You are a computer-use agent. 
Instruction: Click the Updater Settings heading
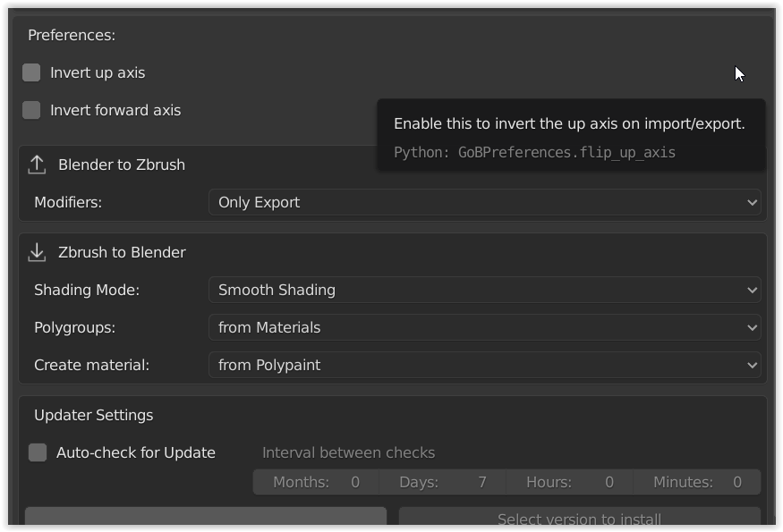click(x=93, y=415)
